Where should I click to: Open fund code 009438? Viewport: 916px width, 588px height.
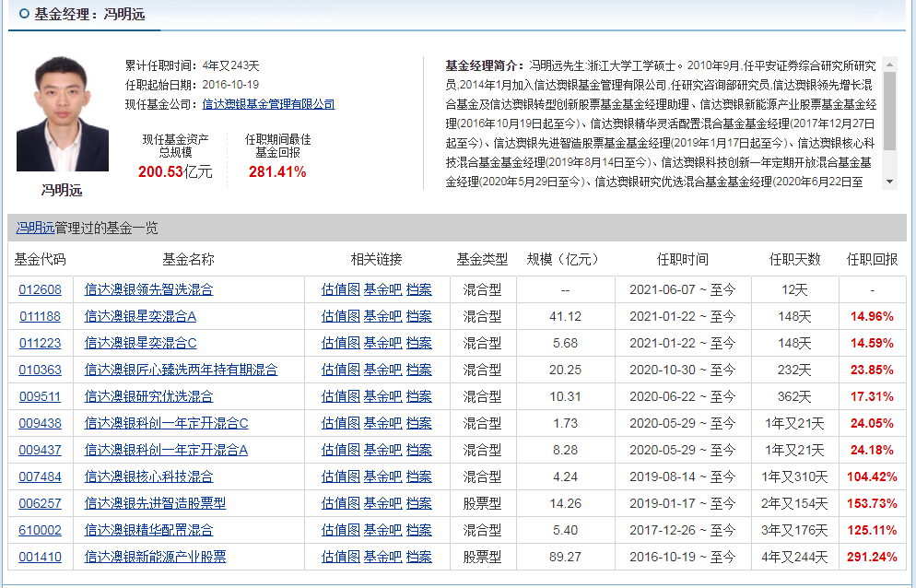tap(40, 423)
